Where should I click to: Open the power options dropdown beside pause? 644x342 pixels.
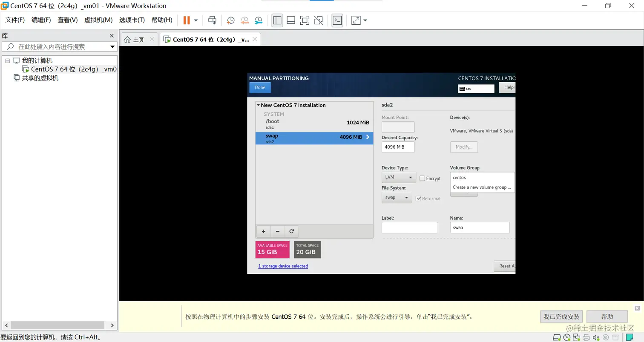pyautogui.click(x=196, y=20)
